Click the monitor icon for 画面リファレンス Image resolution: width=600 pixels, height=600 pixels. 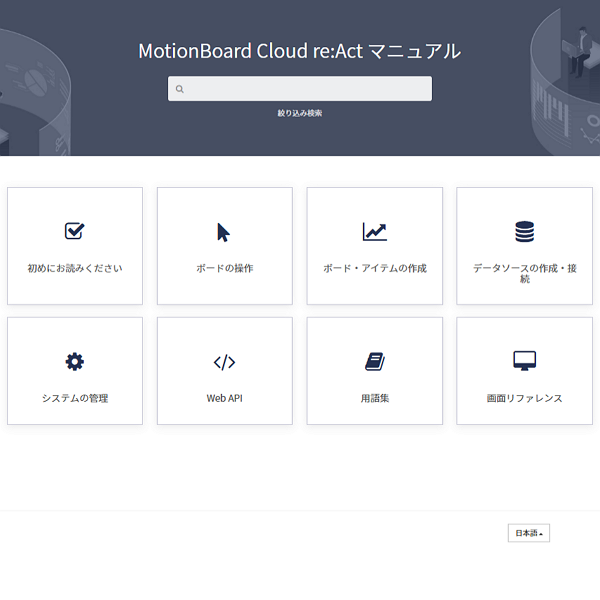(525, 361)
